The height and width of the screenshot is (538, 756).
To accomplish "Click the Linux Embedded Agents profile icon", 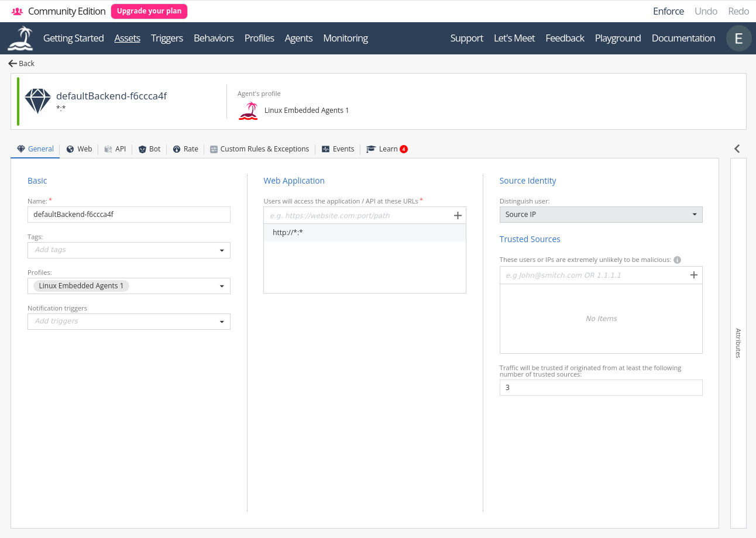I will 248,111.
